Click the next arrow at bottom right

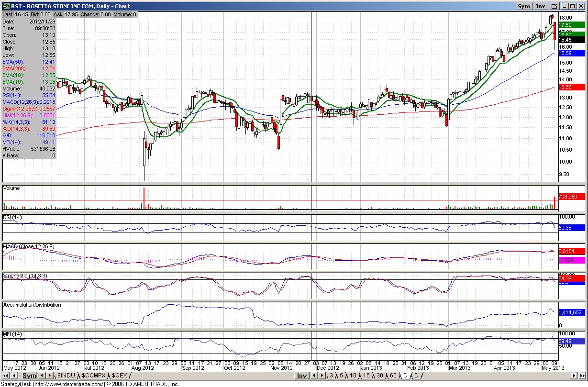(573, 376)
